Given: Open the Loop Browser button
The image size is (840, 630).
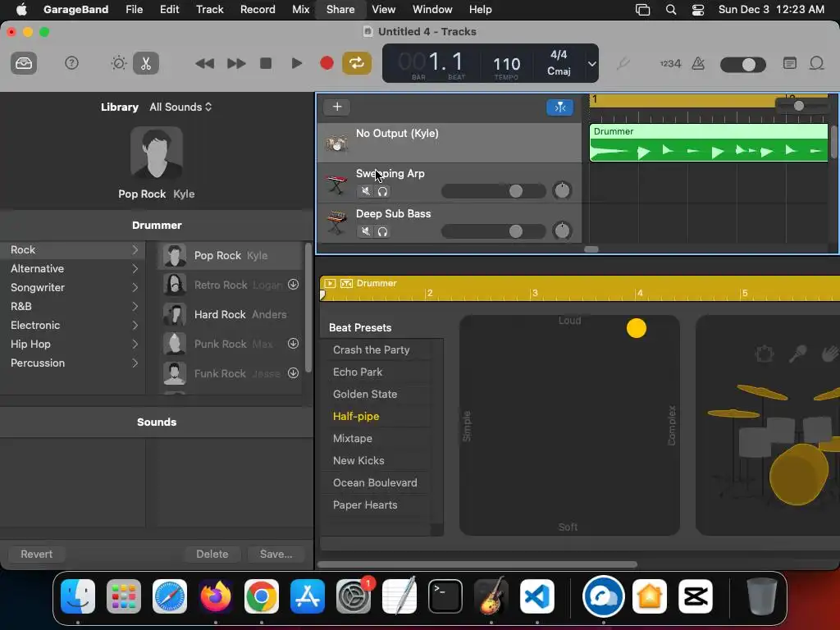Looking at the screenshot, I should (x=816, y=63).
